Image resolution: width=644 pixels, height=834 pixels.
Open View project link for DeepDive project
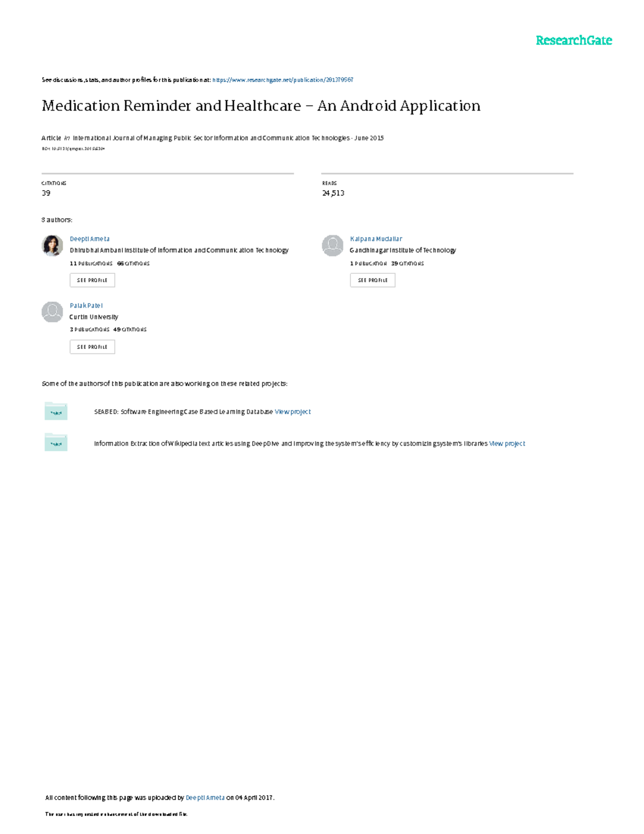[x=507, y=444]
